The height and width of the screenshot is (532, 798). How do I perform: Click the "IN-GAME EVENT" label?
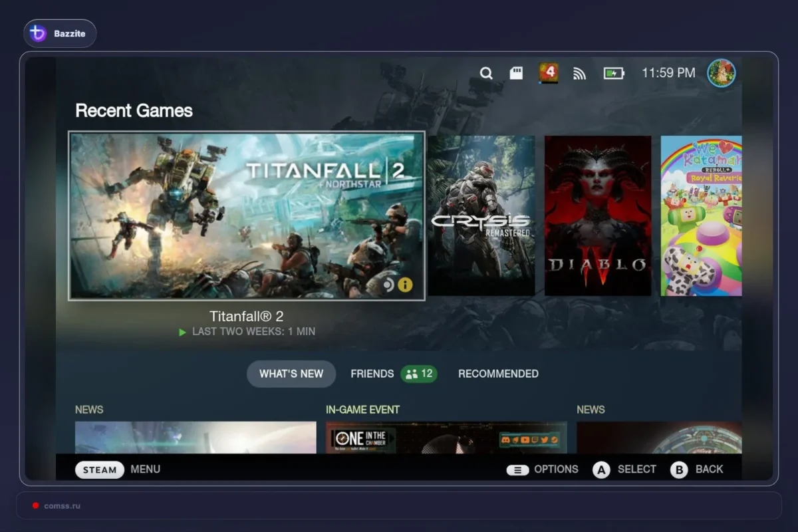tap(362, 410)
